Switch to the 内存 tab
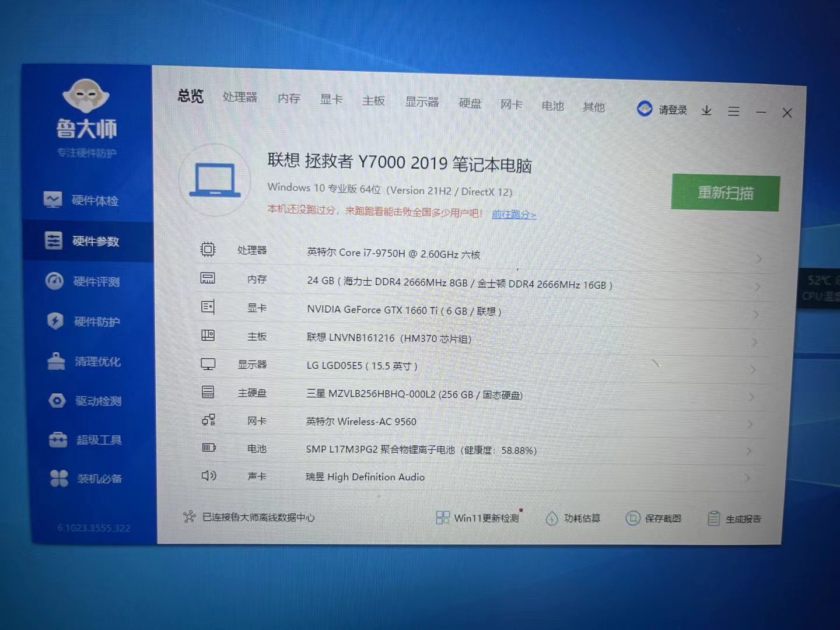The image size is (840, 630). (289, 99)
